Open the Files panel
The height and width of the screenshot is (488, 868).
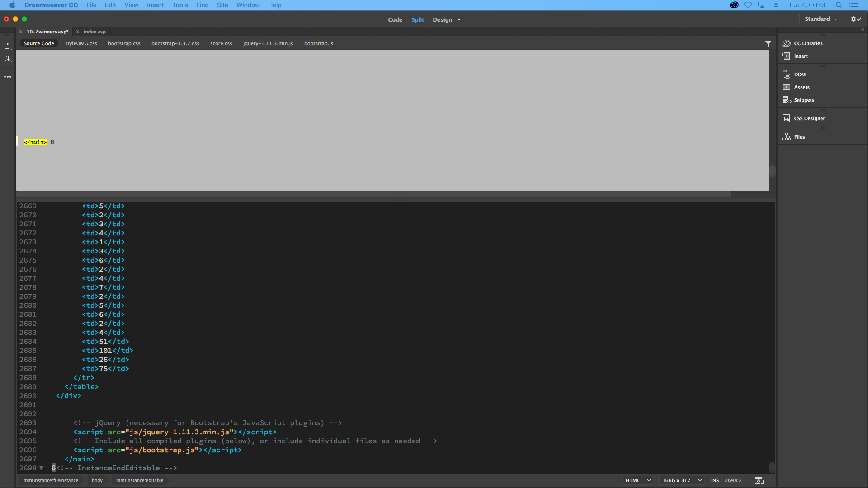(x=799, y=136)
